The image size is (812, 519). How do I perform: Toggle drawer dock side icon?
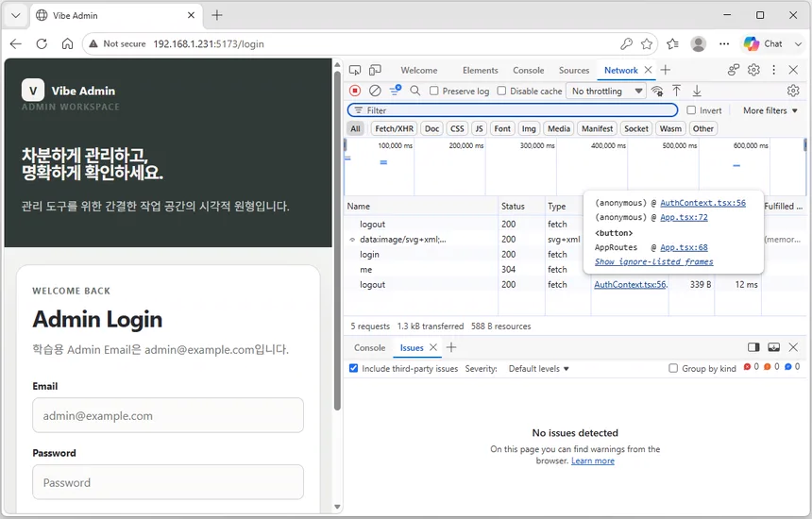[x=753, y=347]
